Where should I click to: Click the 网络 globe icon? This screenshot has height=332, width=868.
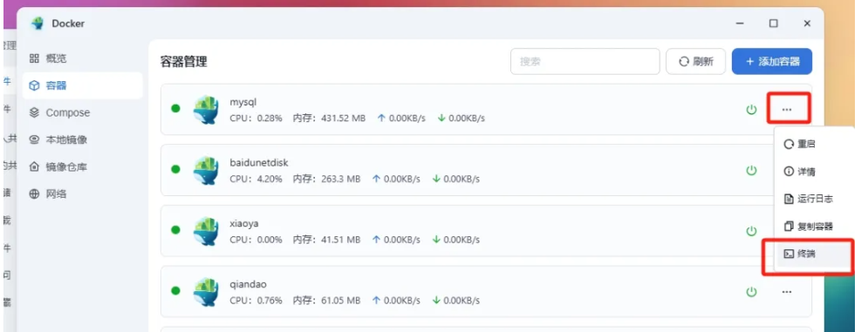coord(34,194)
